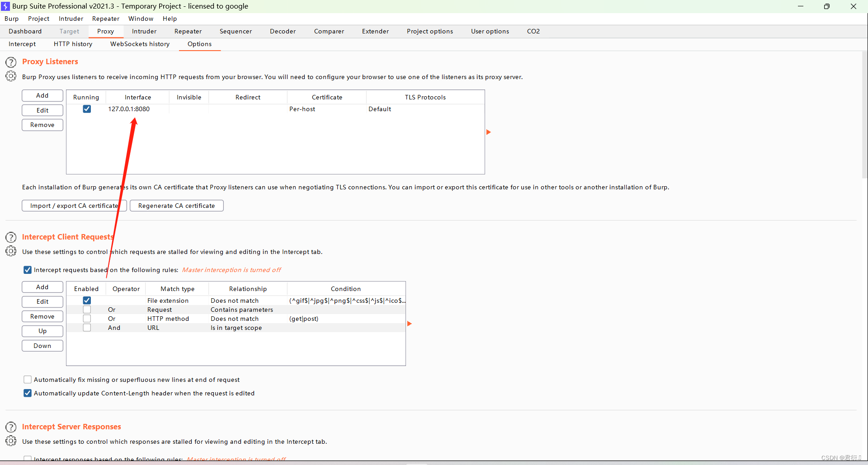Switch to the Extender tab
The image size is (868, 465).
(375, 31)
